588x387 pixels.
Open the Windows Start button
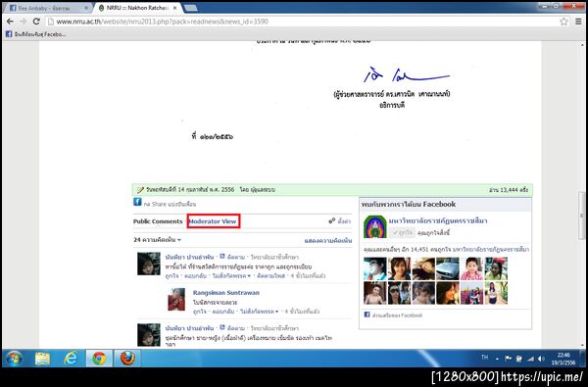(x=14, y=359)
